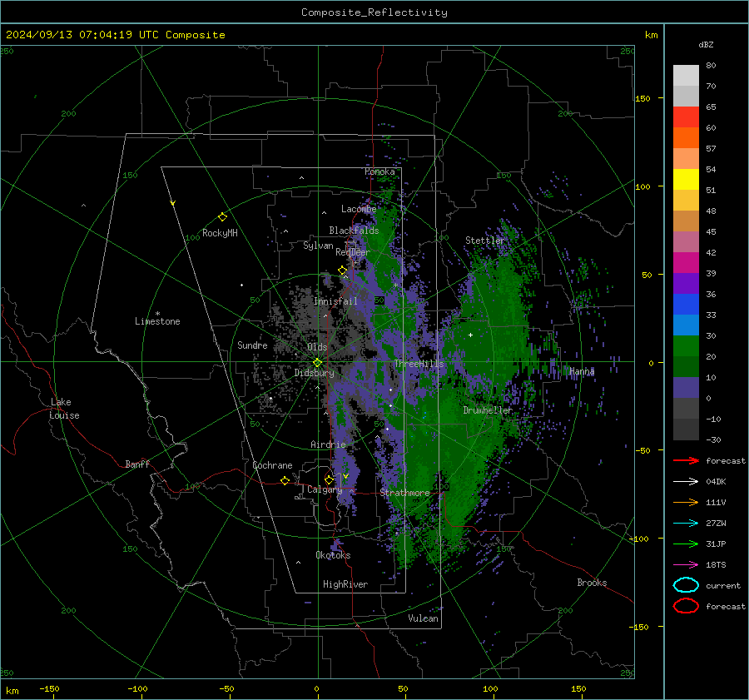Image resolution: width=749 pixels, height=700 pixels.
Task: Click the Olds city label
Action: (x=317, y=347)
